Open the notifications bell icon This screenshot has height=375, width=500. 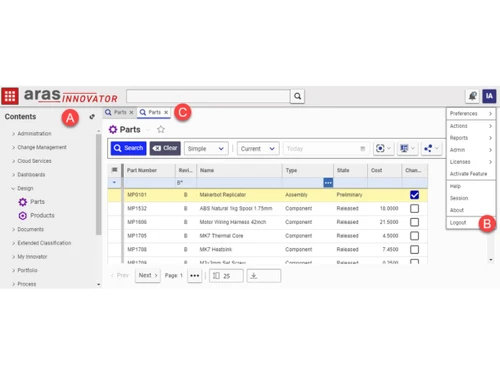point(472,96)
